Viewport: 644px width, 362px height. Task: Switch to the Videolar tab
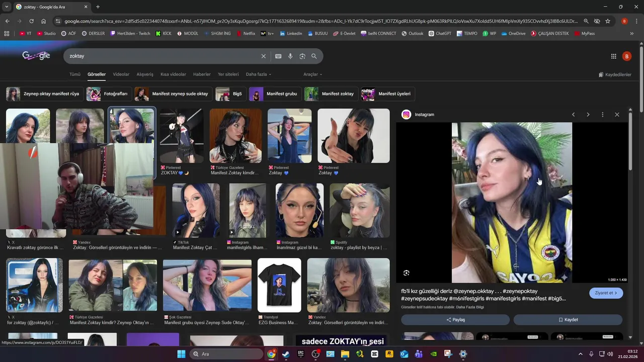121,74
